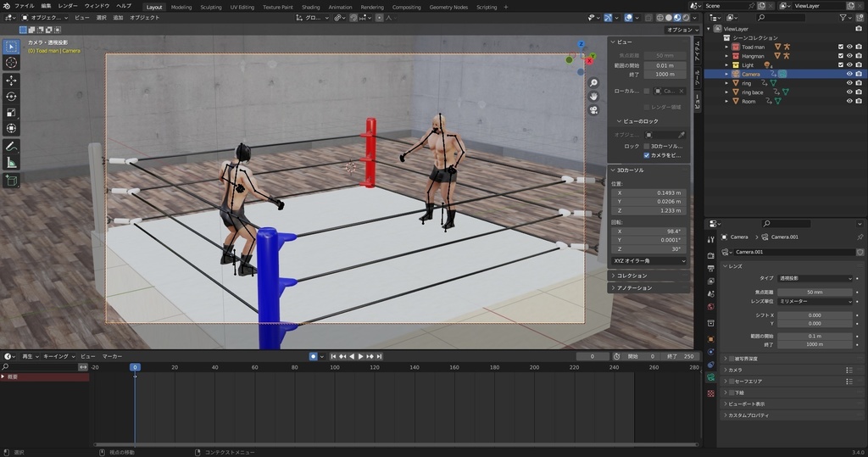
Task: Select the Measure ruler tool
Action: (x=11, y=163)
